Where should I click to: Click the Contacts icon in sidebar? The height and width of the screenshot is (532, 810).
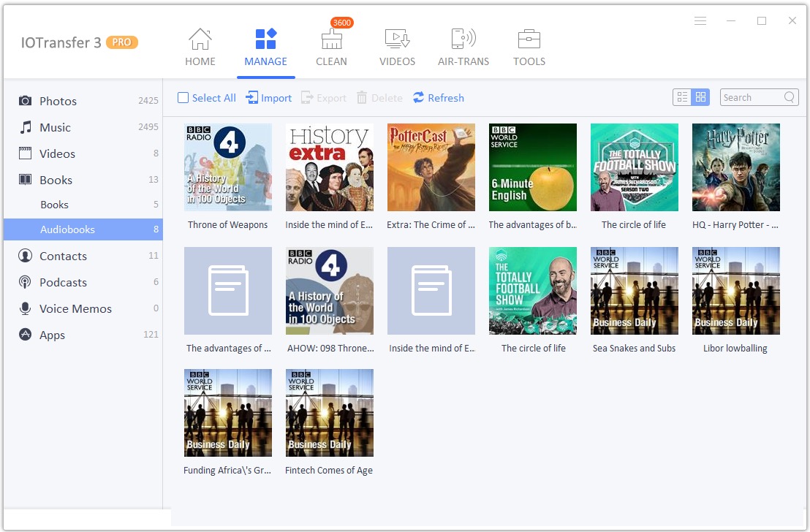click(x=27, y=256)
